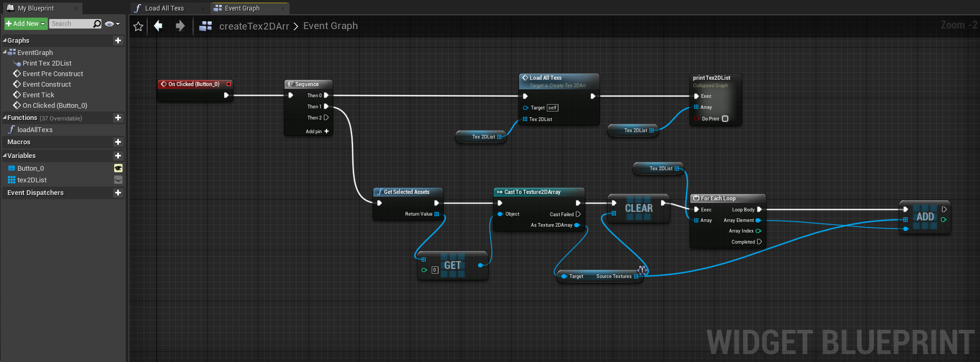Click the My Blueprint search field
The width and height of the screenshot is (980, 362).
(x=71, y=24)
